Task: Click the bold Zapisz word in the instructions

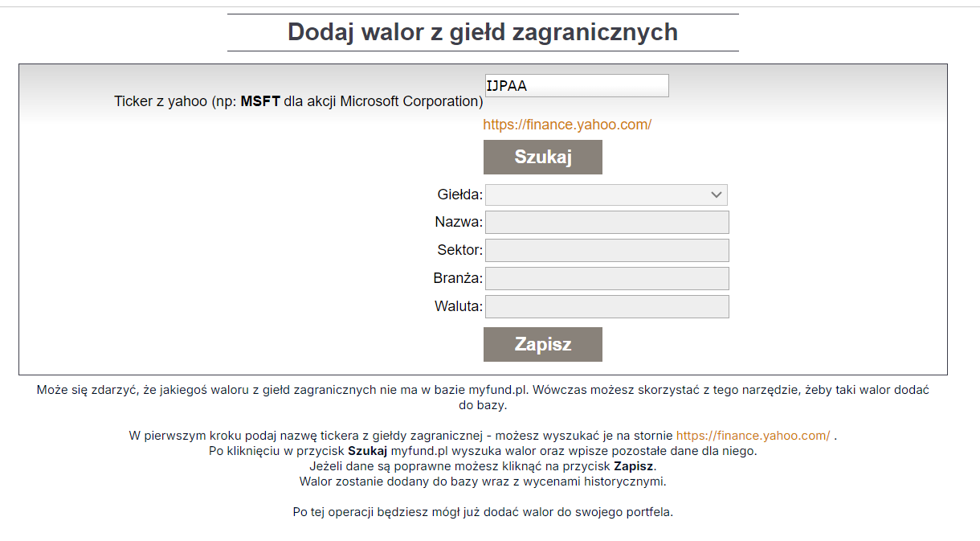Action: (x=635, y=466)
